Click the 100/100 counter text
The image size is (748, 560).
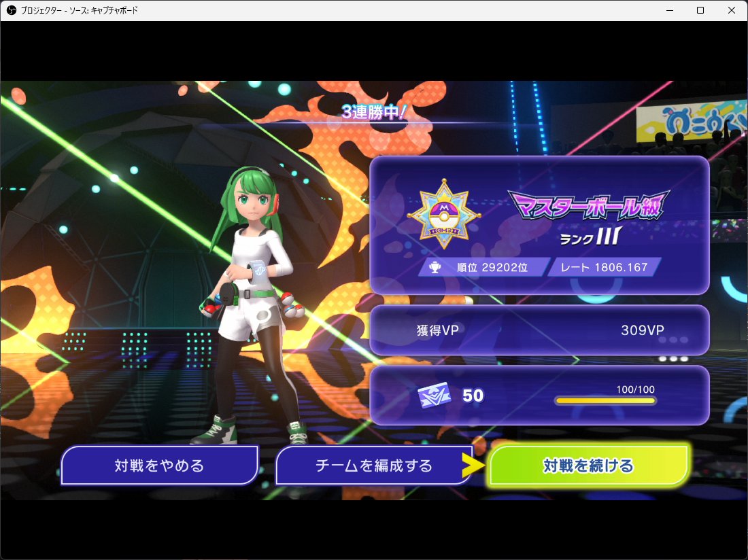tap(635, 389)
